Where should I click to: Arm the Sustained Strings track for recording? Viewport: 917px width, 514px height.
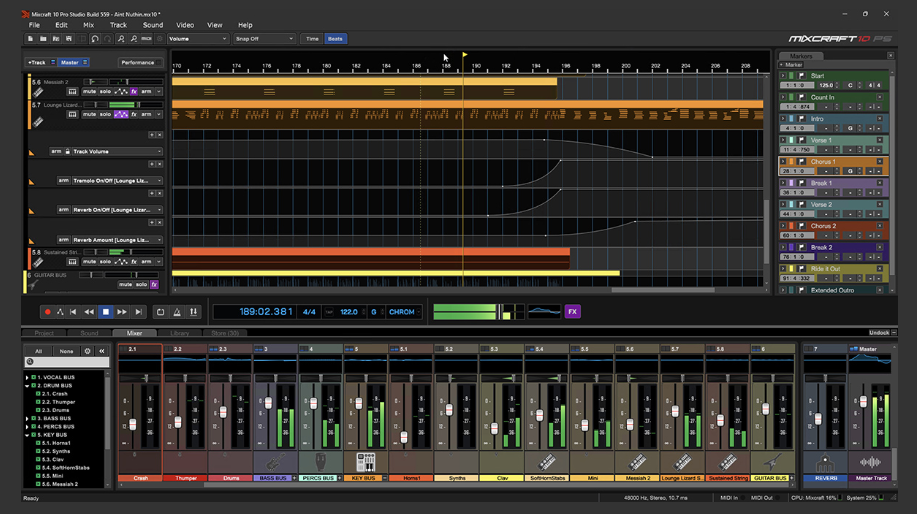pyautogui.click(x=146, y=261)
